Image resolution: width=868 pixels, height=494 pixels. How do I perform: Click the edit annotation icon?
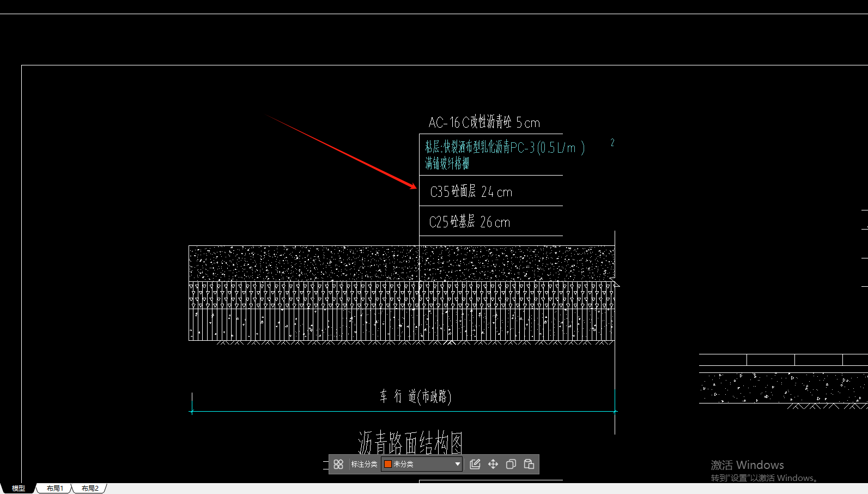475,464
